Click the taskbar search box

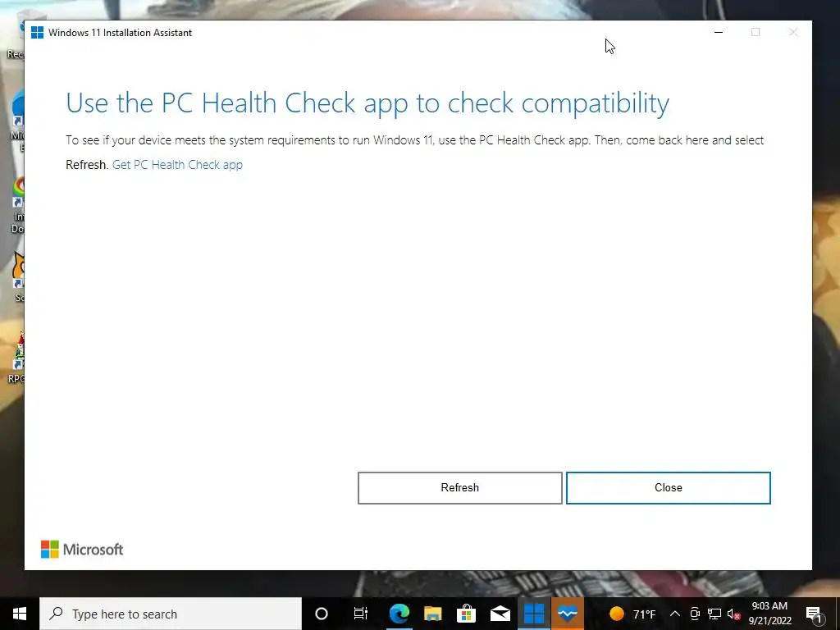[x=171, y=614]
